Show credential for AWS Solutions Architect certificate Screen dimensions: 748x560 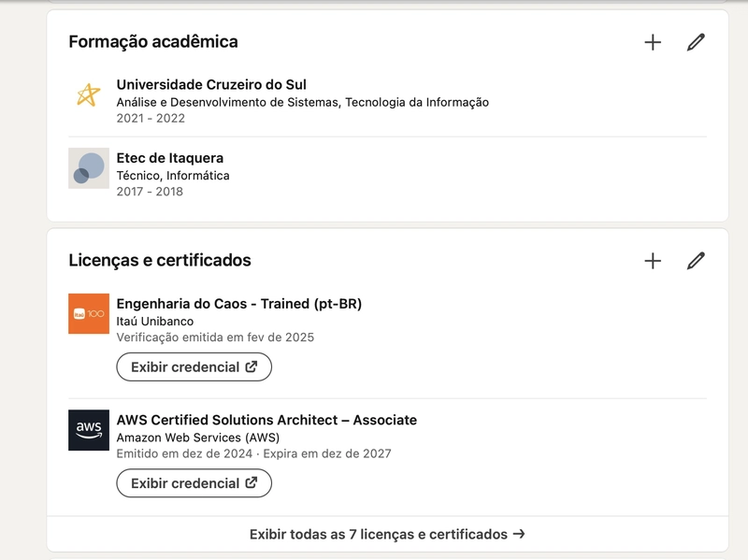click(194, 483)
